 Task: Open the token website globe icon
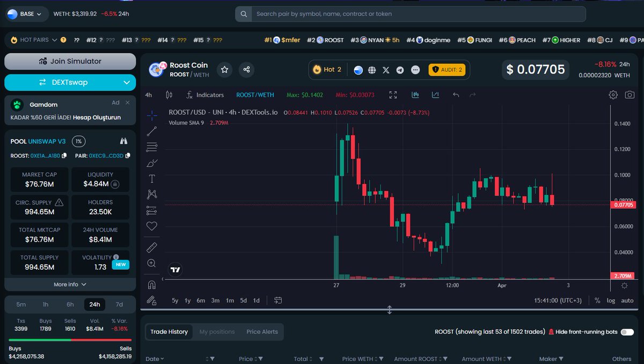pyautogui.click(x=372, y=70)
